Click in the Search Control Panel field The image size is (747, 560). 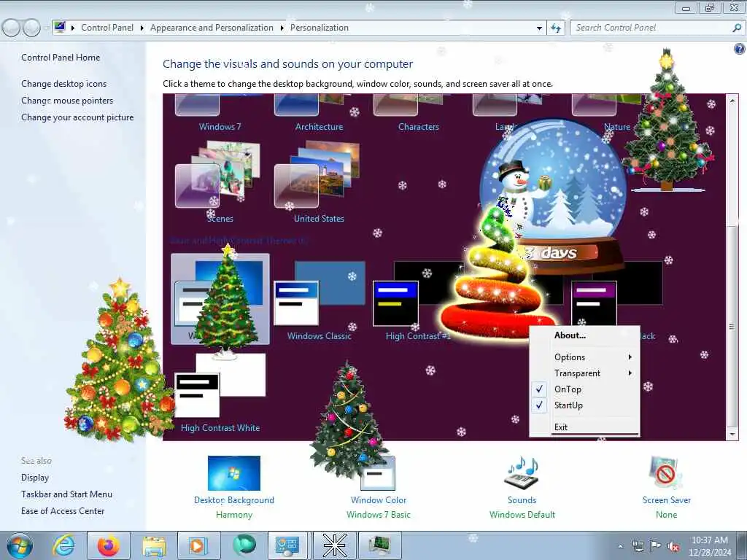pos(651,28)
